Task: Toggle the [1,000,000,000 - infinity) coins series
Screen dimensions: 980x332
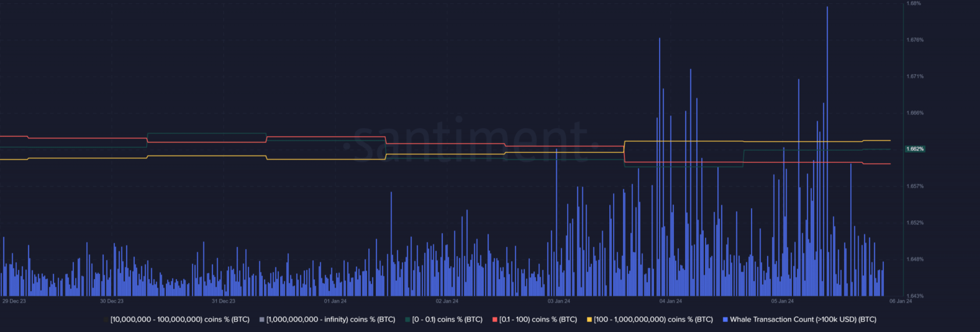Action: (322, 319)
